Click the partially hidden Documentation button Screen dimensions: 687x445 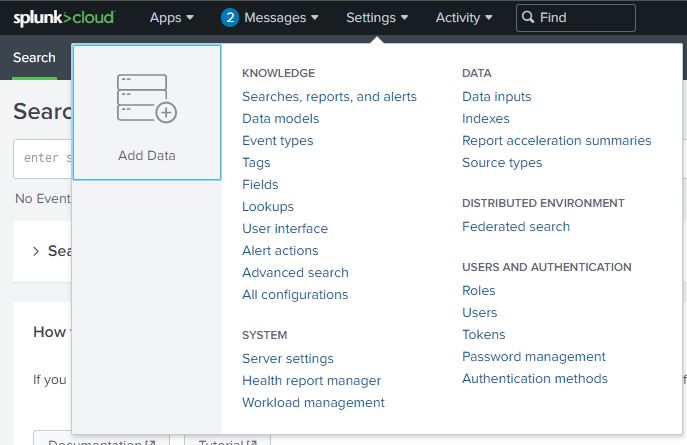[101, 438]
